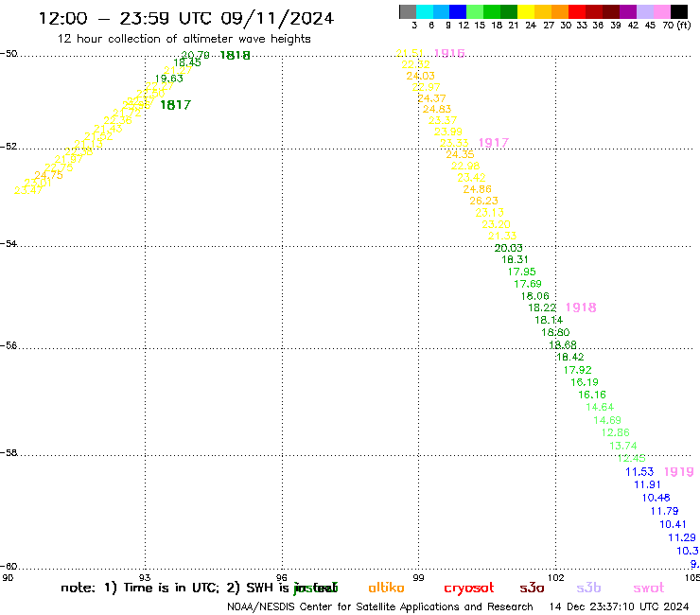The width and height of the screenshot is (700, 615).
Task: Click the wave height value 13.74
Action: (623, 446)
